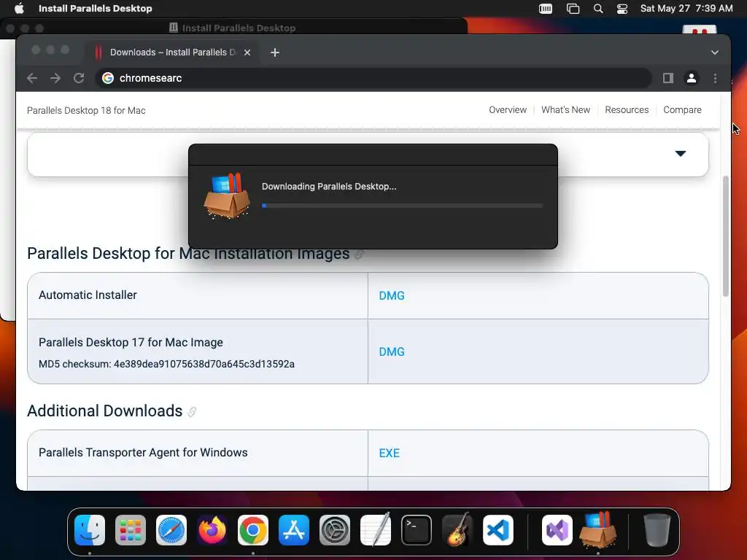Close the Downloads browser tab
Screen dimensions: 747x560
(x=247, y=52)
